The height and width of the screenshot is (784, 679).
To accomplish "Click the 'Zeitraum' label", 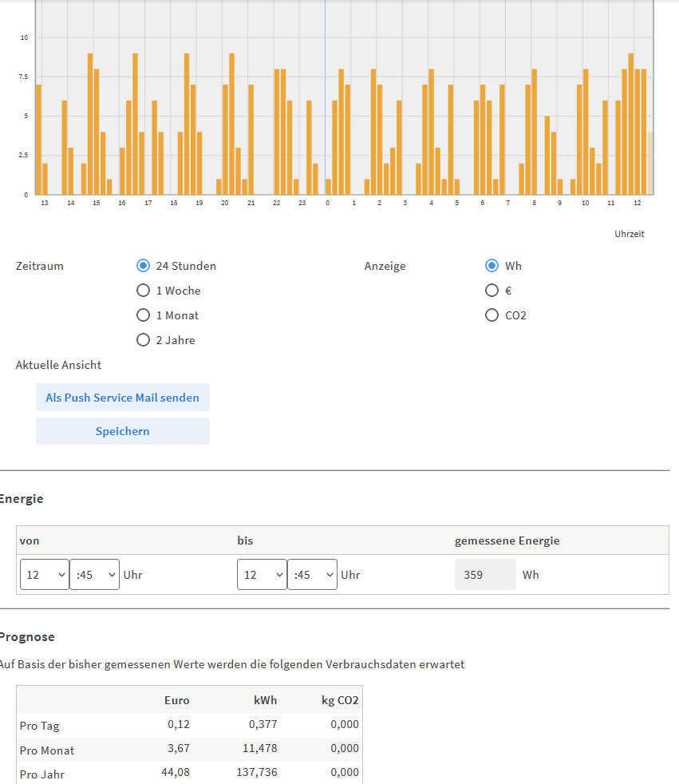I will (39, 266).
